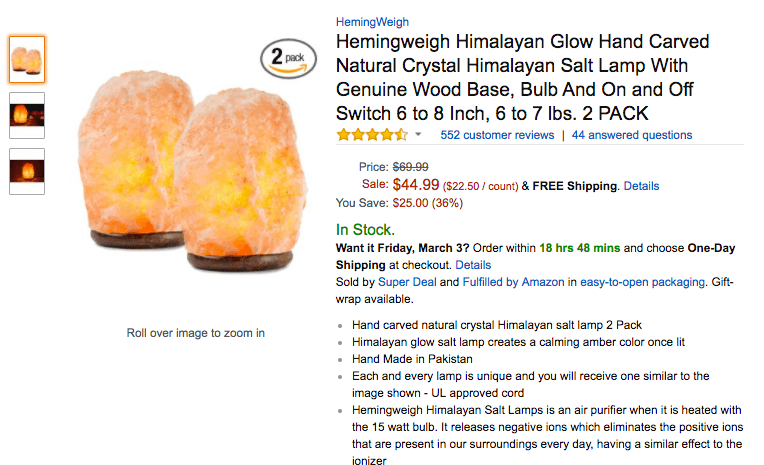This screenshot has width=764, height=465.
Task: View 44 answered questions
Action: (632, 135)
